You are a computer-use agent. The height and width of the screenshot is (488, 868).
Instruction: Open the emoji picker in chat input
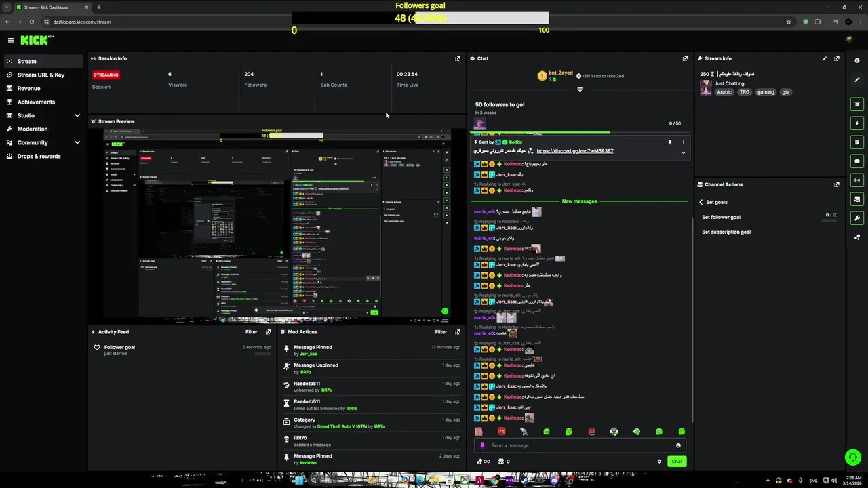pyautogui.click(x=678, y=445)
